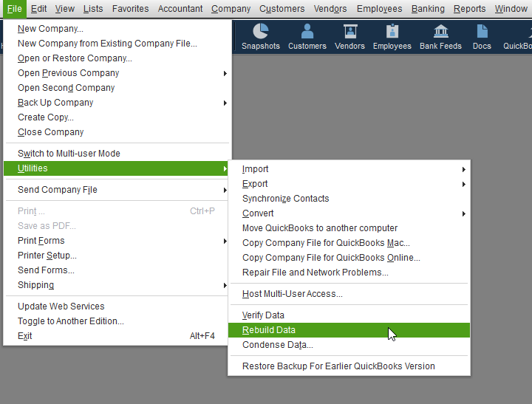
Task: Choose Condense Data...
Action: 349,345
